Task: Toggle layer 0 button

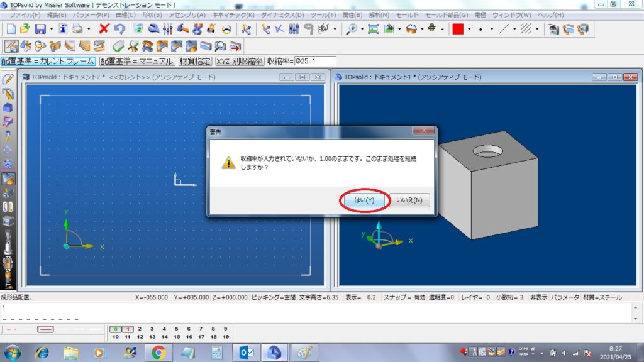Action: point(116,329)
